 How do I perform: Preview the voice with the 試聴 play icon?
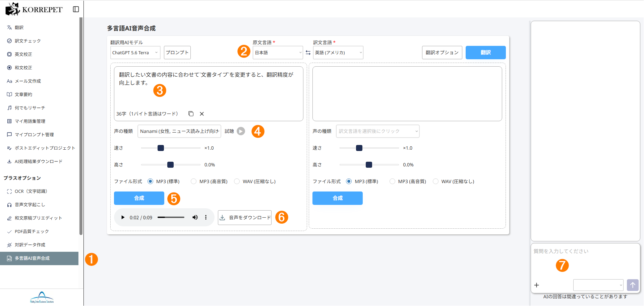[241, 131]
